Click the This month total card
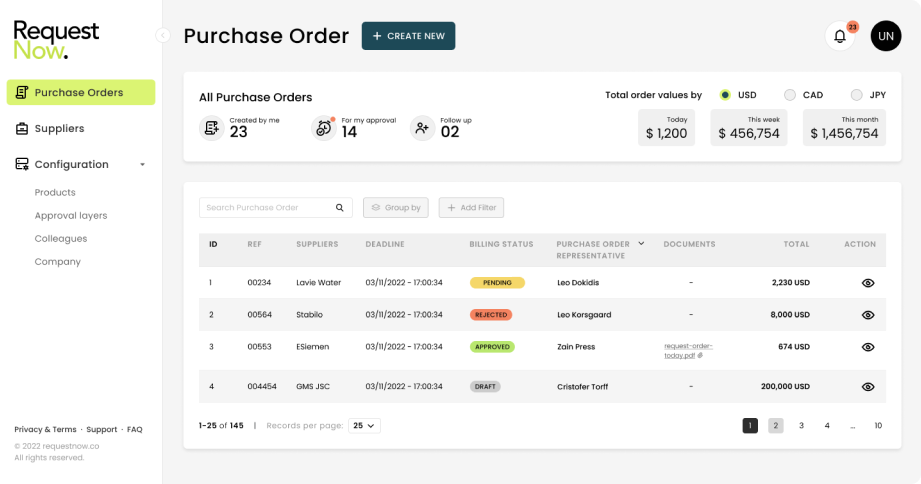Viewport: 921px width, 484px height. [x=844, y=127]
